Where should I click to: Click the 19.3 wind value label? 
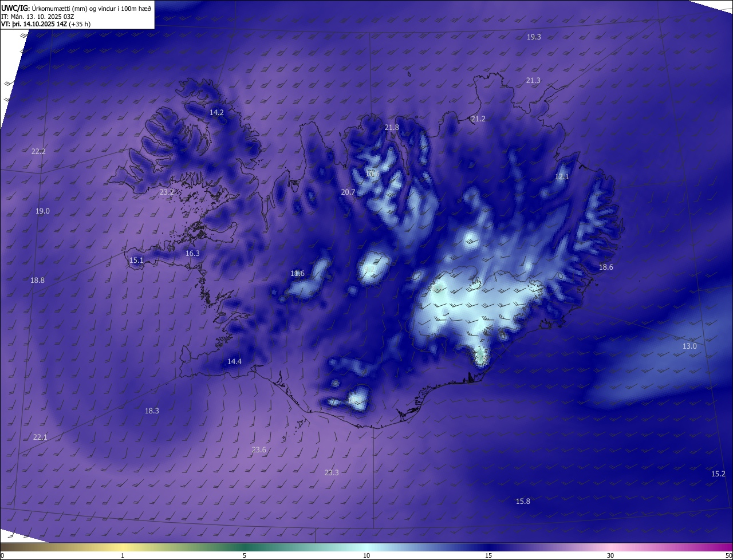click(534, 37)
